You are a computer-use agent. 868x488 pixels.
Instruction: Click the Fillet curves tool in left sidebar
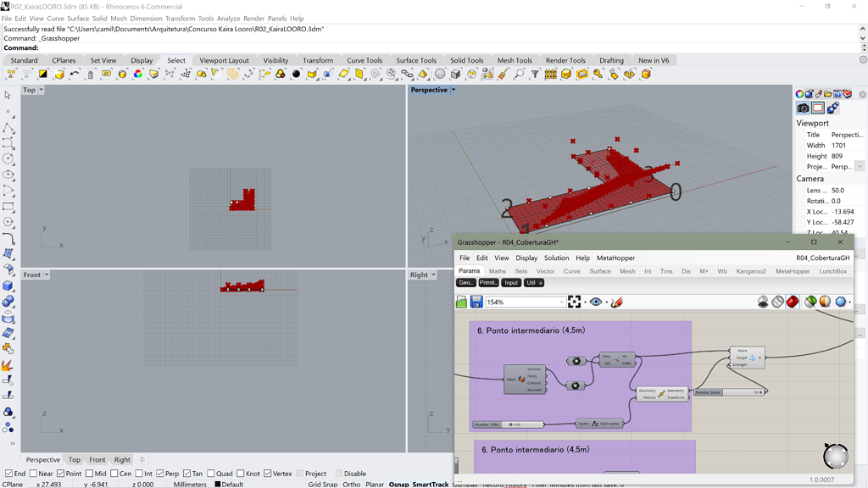[8, 238]
